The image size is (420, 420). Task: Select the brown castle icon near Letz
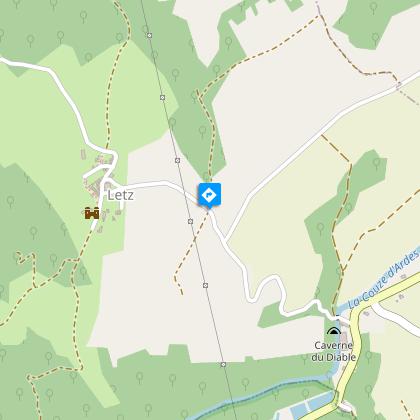pyautogui.click(x=92, y=213)
